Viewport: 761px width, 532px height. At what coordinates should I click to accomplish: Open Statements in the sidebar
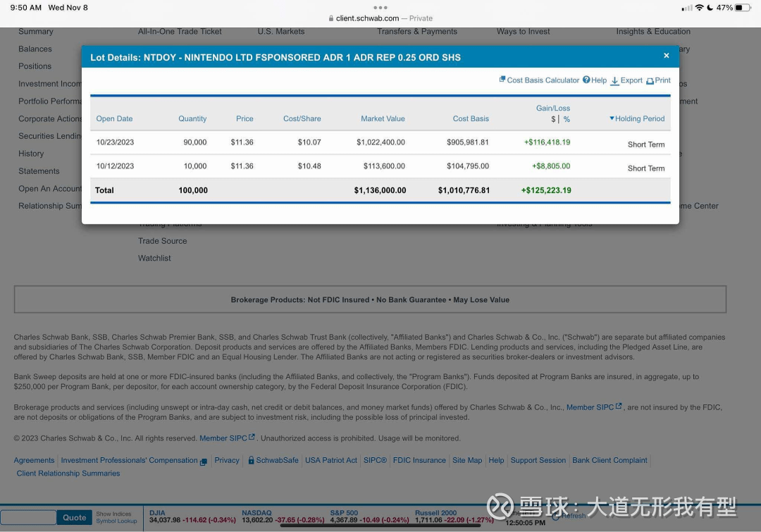click(x=39, y=171)
